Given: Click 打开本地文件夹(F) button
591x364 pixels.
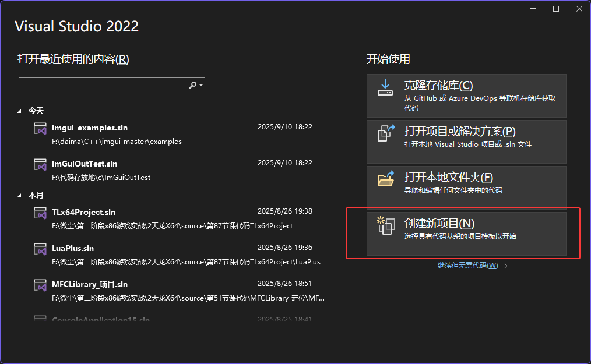Looking at the screenshot, I should [466, 188].
